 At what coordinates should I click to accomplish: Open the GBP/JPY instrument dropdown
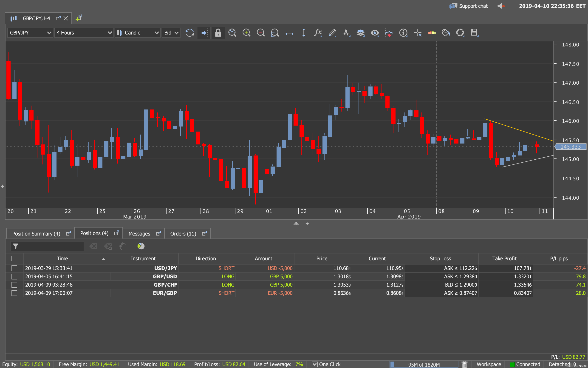click(30, 33)
